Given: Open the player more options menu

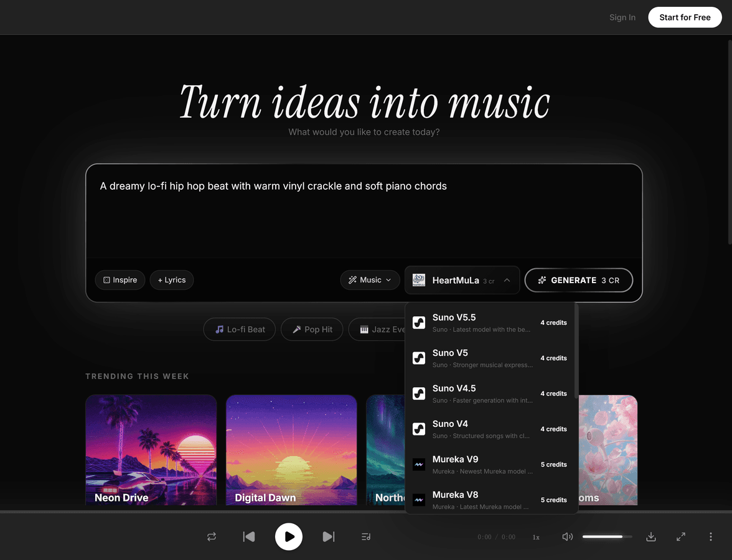Looking at the screenshot, I should [x=711, y=536].
